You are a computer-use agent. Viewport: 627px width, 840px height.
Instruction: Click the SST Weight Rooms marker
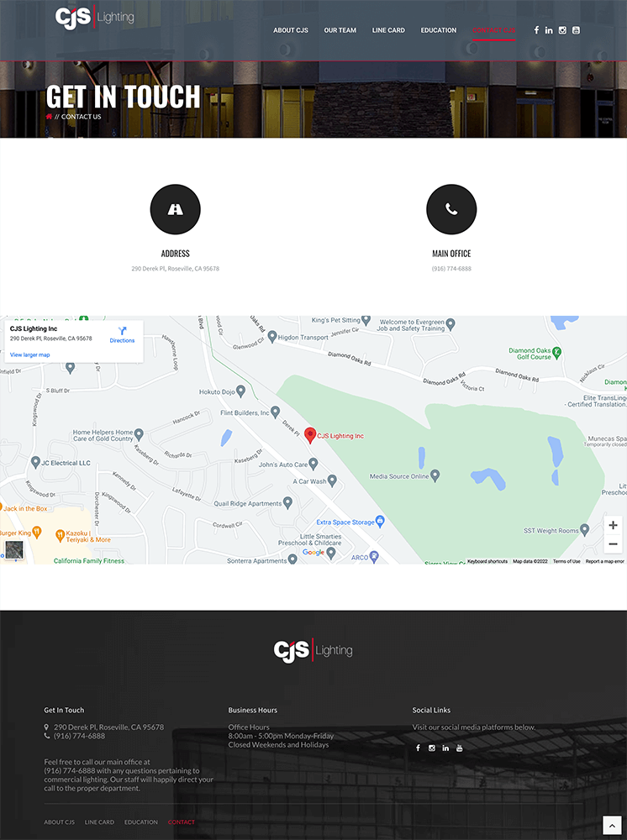point(585,529)
